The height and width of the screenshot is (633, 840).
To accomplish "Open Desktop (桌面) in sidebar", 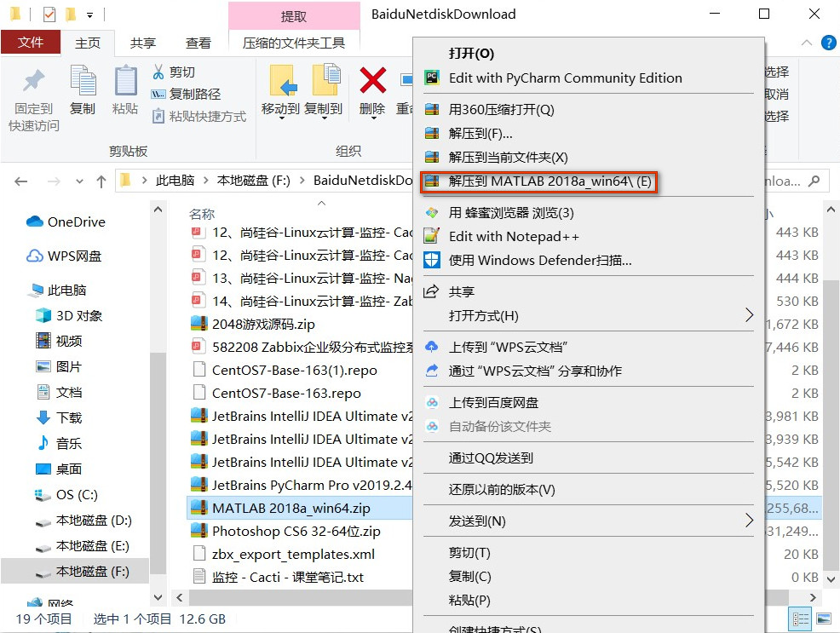I will tap(59, 469).
